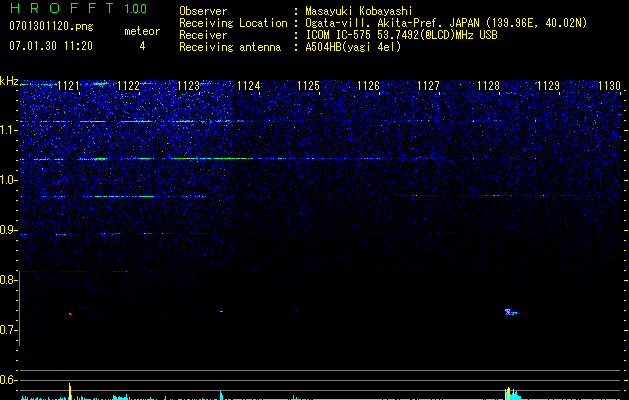Click the date stamp 07.01.30 11:20

(x=51, y=46)
